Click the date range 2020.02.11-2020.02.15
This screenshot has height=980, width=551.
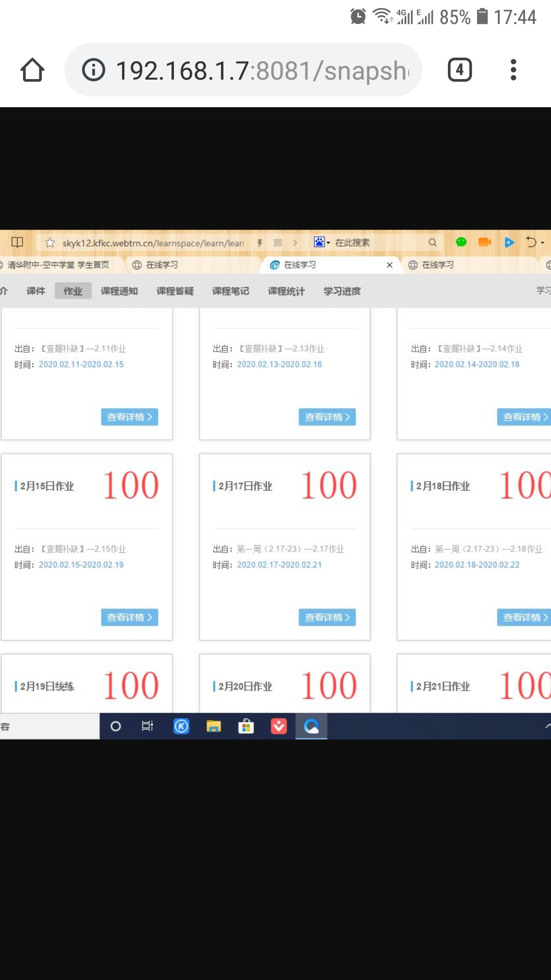point(81,364)
